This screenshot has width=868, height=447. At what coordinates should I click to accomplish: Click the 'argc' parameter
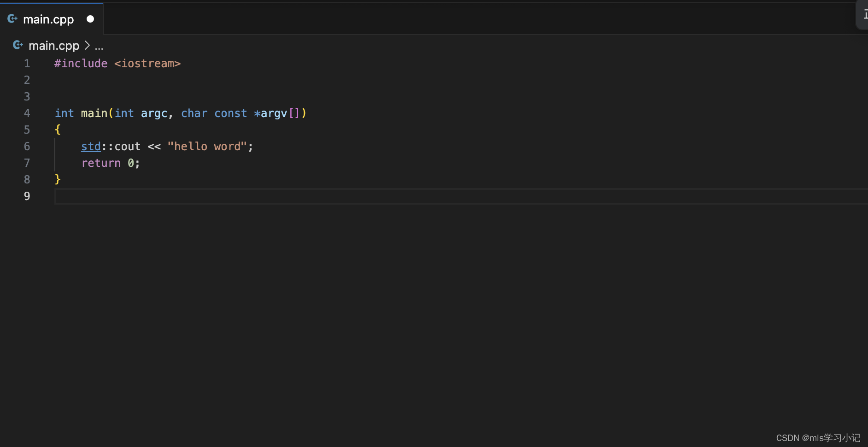(154, 113)
